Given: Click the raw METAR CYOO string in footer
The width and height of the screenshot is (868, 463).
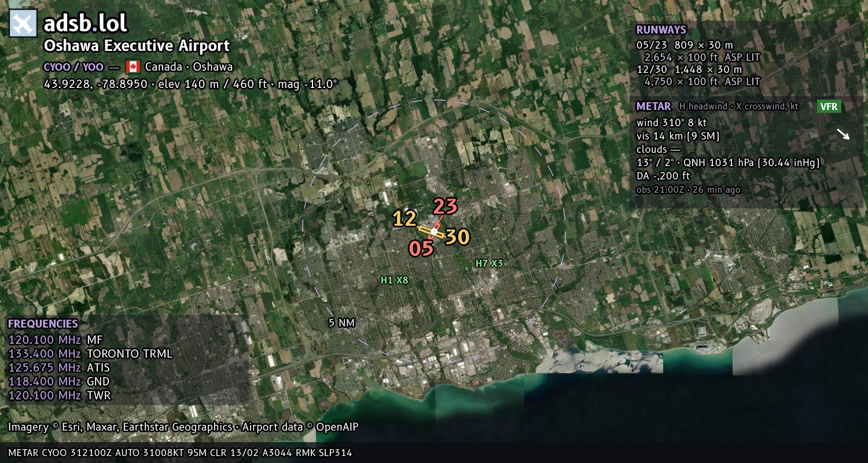Looking at the screenshot, I should pyautogui.click(x=180, y=453).
